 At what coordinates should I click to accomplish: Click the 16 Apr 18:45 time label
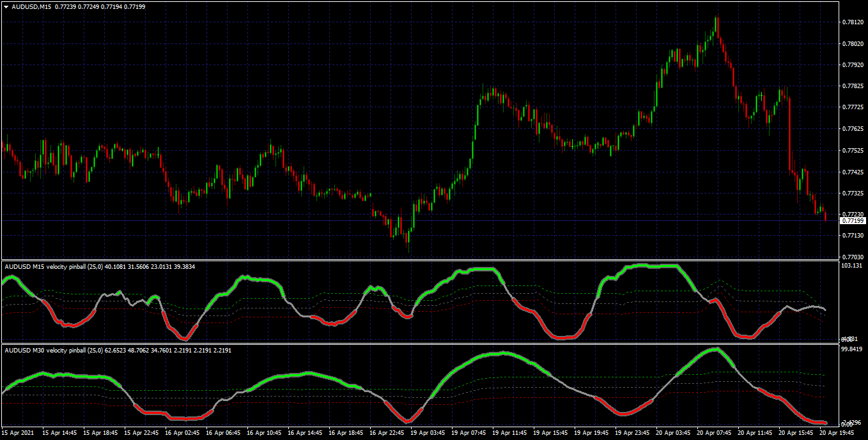click(x=346, y=432)
